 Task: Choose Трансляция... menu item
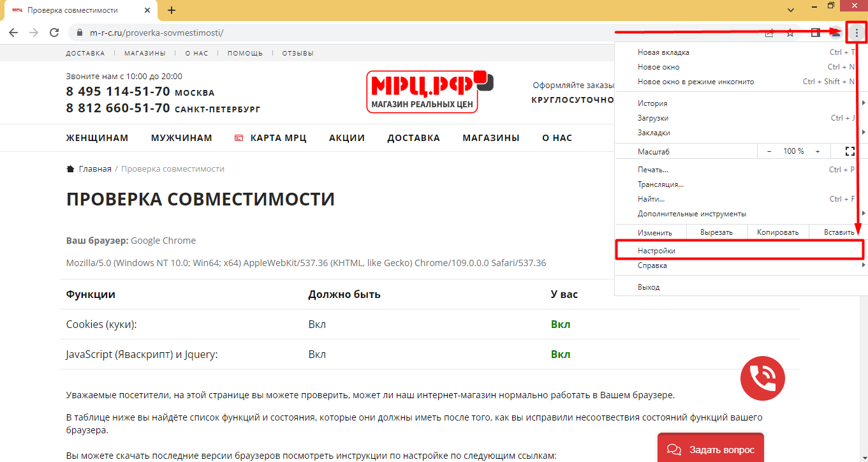pyautogui.click(x=741, y=184)
